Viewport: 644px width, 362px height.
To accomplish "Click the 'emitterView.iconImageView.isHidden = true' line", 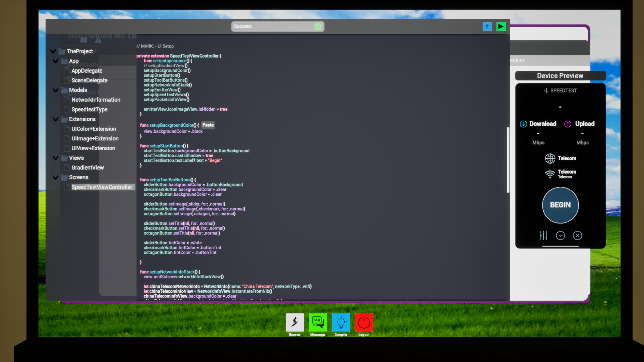I will coord(185,109).
